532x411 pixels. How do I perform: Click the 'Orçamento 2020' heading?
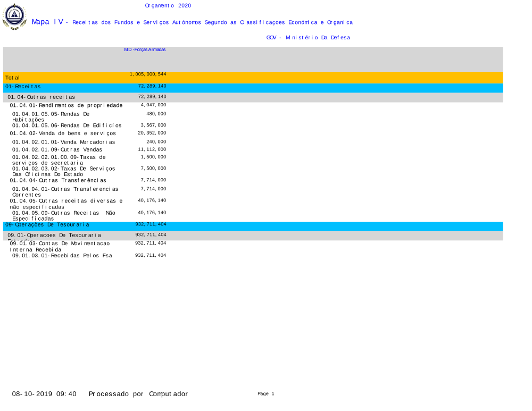click(x=168, y=6)
